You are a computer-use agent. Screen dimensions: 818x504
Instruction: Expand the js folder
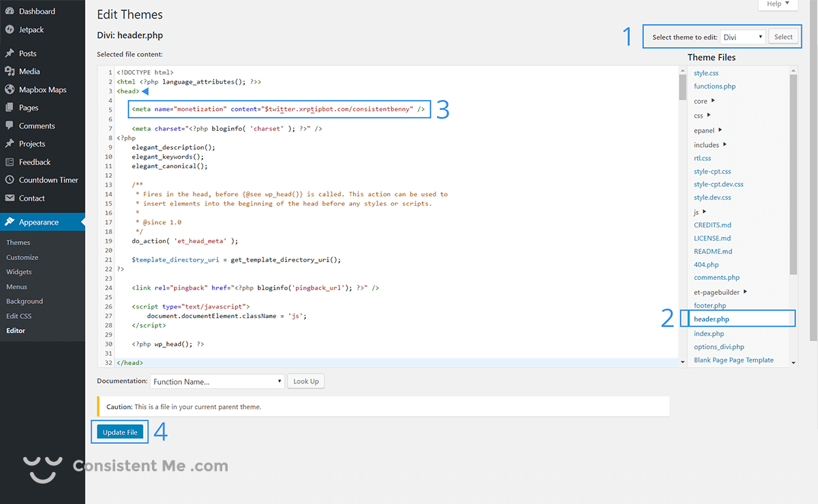pos(700,212)
